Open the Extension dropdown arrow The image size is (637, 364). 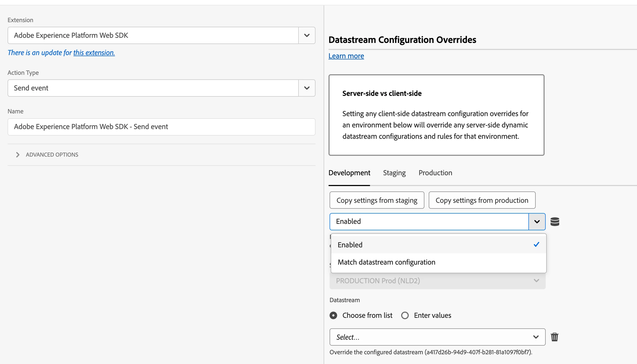click(307, 35)
